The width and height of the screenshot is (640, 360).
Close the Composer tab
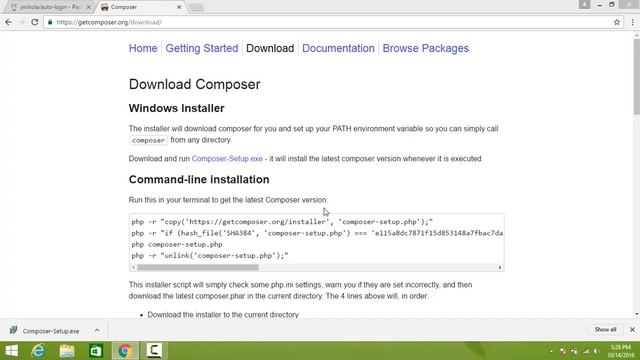[x=179, y=7]
